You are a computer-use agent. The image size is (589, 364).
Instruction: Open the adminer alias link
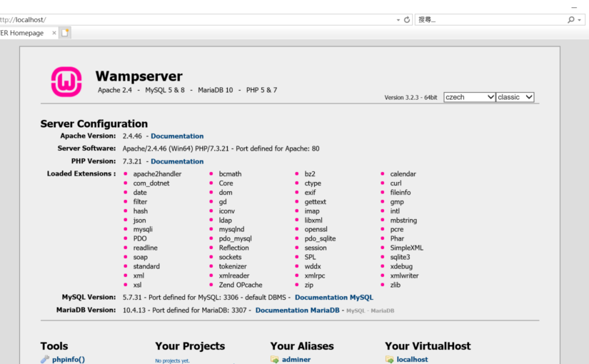[x=296, y=360]
